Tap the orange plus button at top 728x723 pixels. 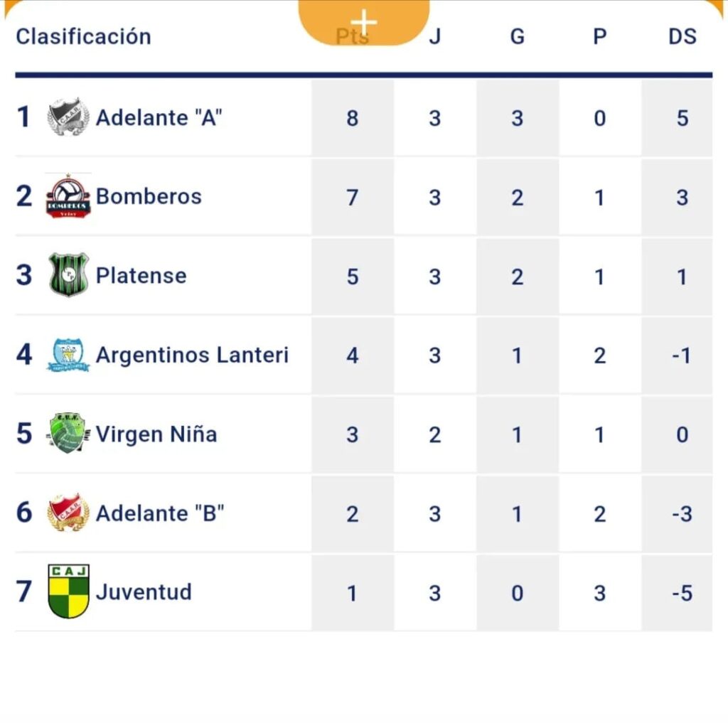click(x=363, y=21)
